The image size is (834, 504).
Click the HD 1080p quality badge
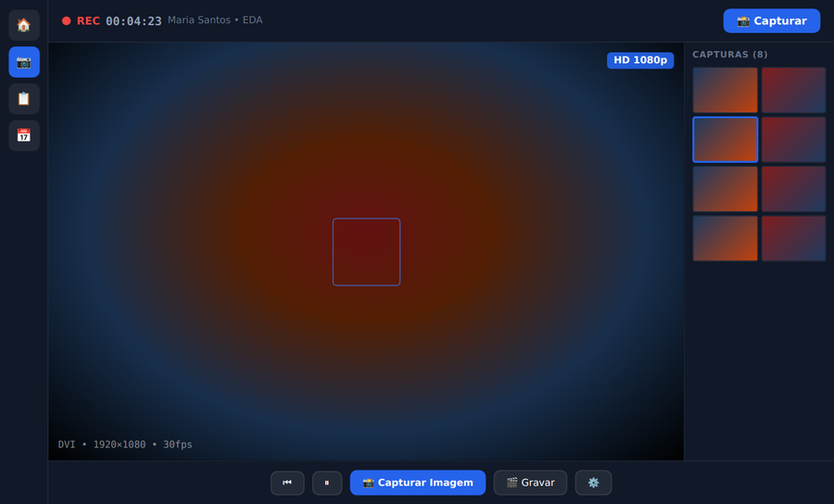[x=640, y=60]
